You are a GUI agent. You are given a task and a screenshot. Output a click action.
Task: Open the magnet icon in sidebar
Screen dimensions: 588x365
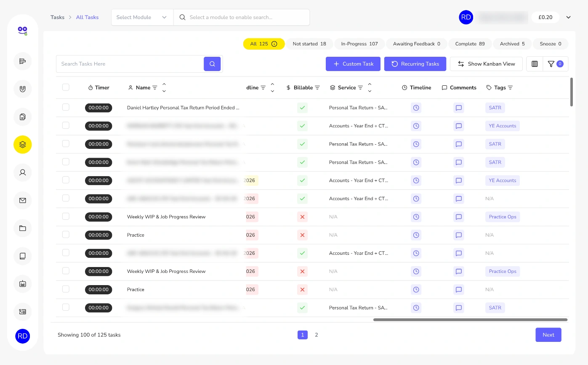pos(23,89)
